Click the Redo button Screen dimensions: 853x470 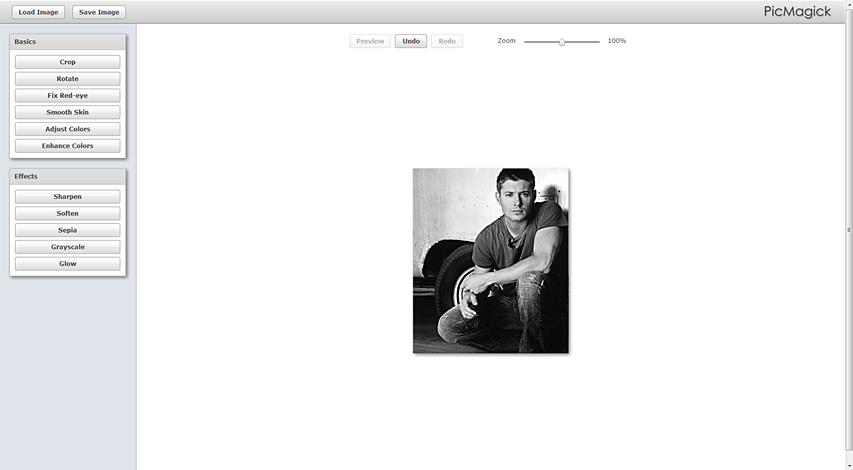(447, 41)
